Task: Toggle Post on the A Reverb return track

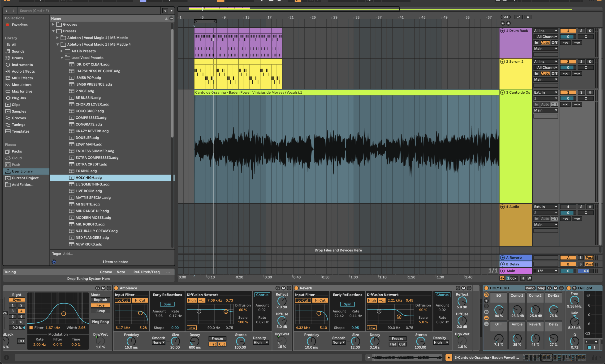Action: pyautogui.click(x=589, y=257)
